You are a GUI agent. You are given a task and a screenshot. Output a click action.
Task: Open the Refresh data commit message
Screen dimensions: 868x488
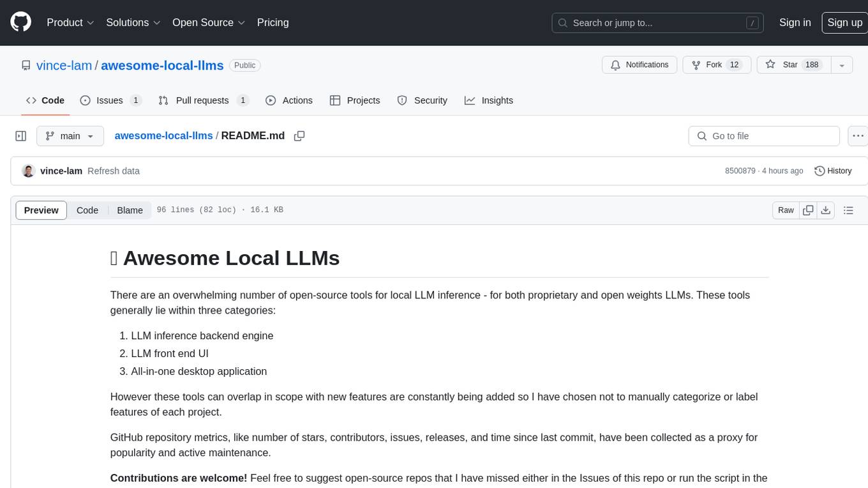[114, 171]
